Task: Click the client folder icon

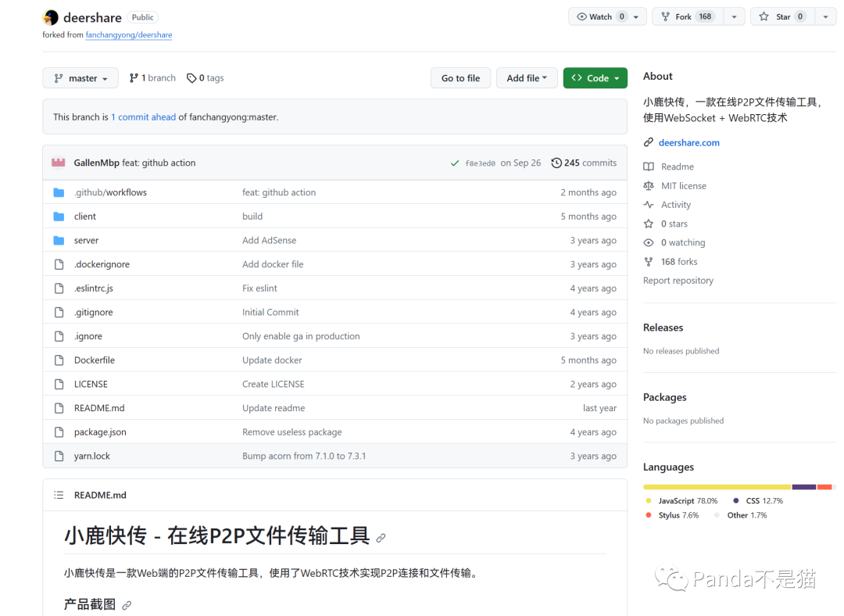Action: pos(59,217)
